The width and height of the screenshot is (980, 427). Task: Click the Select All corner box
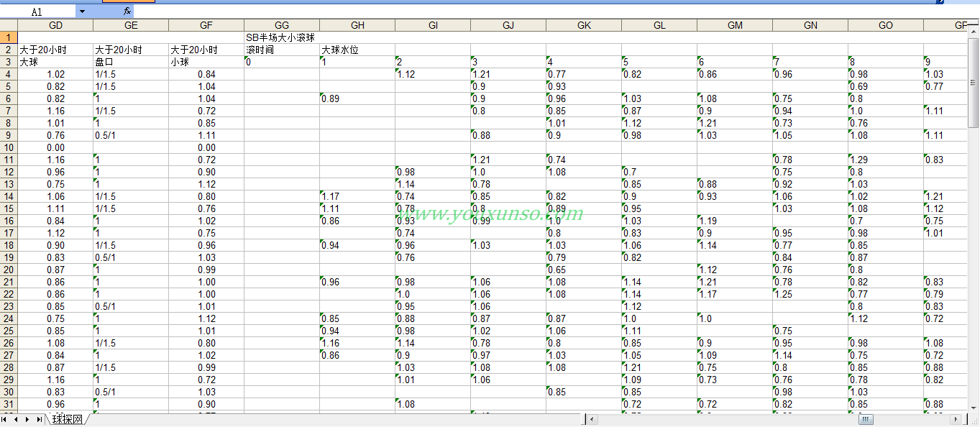click(9, 25)
